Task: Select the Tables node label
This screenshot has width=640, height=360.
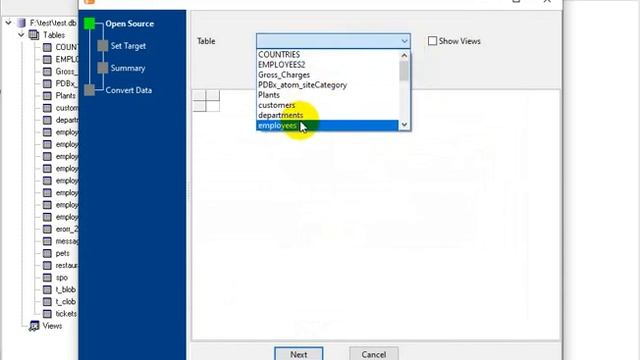Action: 54,35
